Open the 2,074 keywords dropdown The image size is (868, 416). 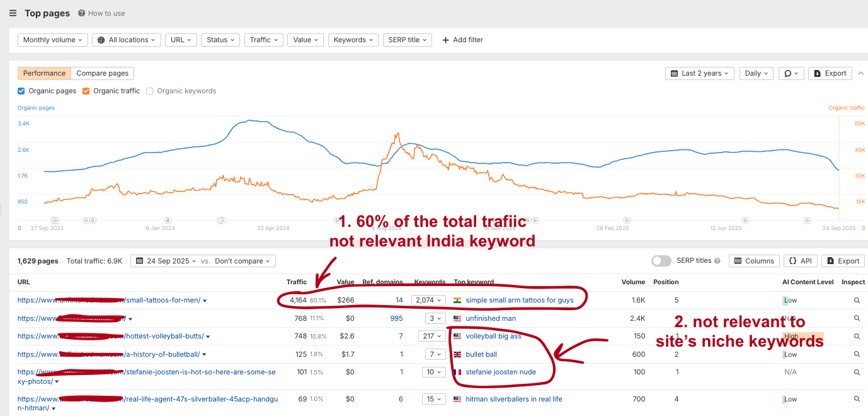pos(428,301)
